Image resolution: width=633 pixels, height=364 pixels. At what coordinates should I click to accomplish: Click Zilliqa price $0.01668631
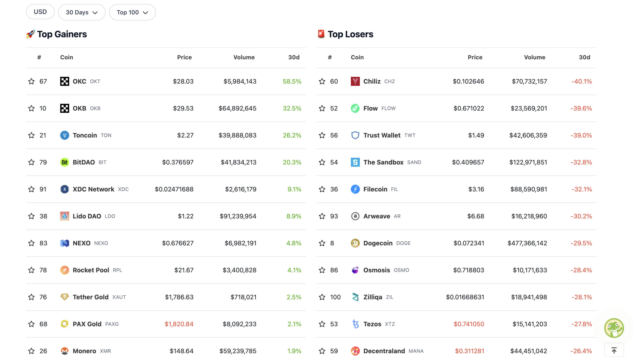pyautogui.click(x=465, y=297)
